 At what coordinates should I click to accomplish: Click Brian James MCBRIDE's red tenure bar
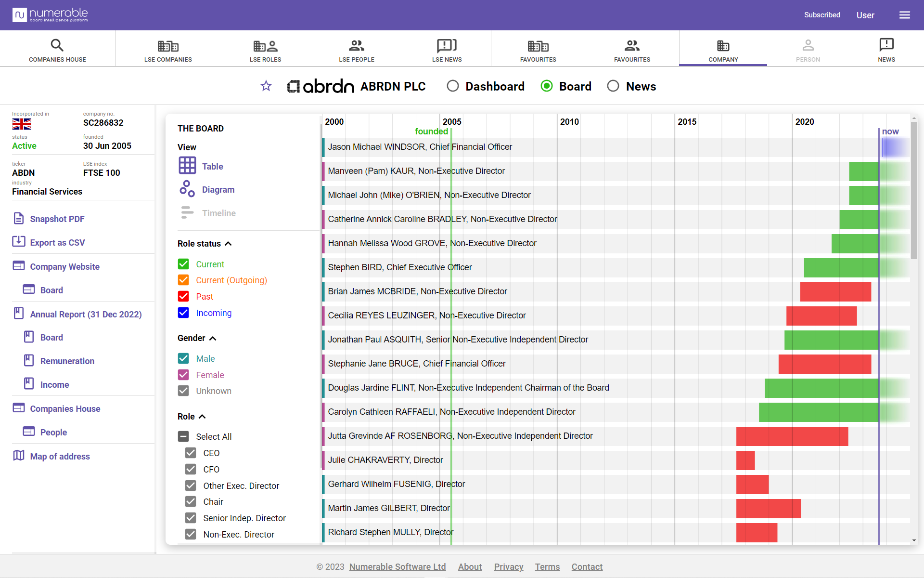tap(835, 292)
